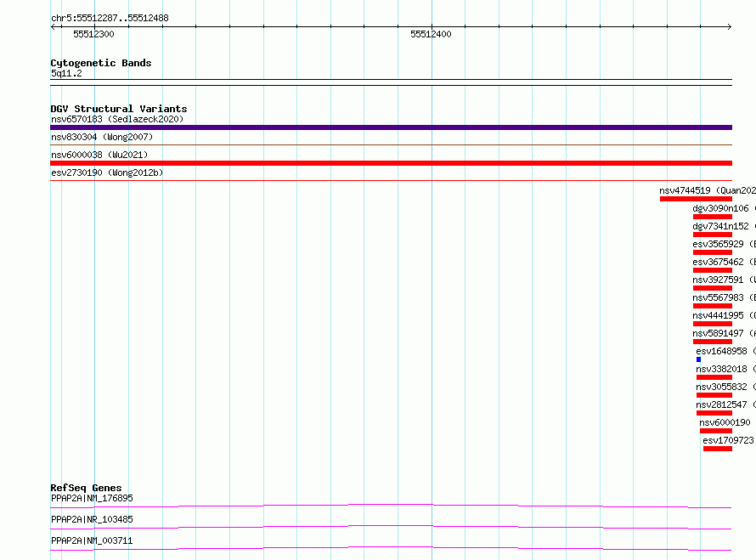Open the nsv830304 (Wong2007) variant label
Screen dimensions: 756x560
coord(102,137)
